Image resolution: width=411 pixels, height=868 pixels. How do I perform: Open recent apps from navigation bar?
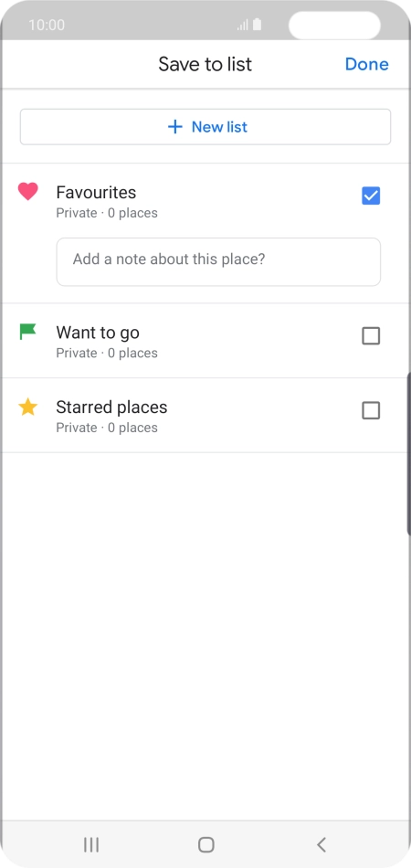91,844
